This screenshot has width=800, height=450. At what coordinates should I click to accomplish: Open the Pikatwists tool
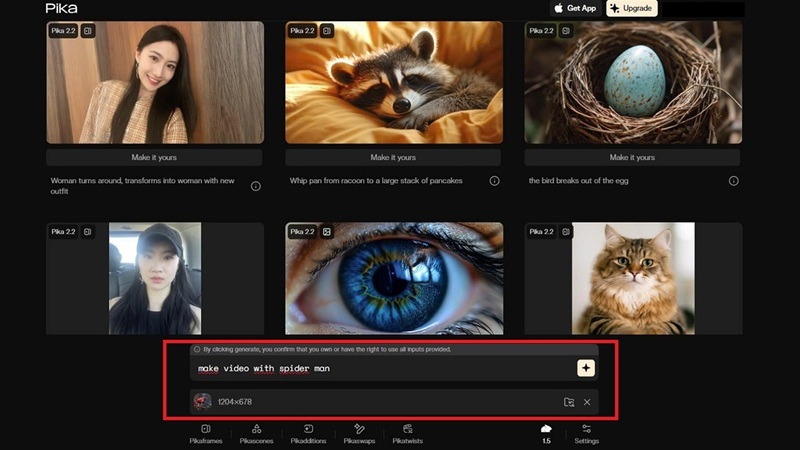point(408,433)
